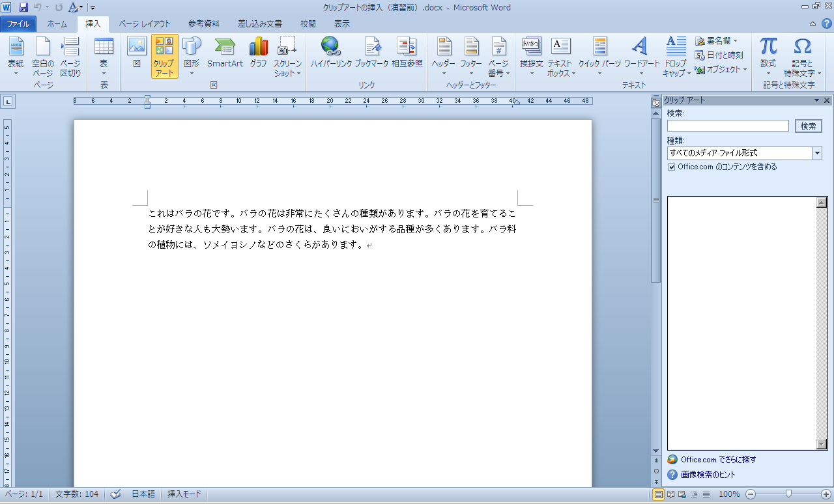834x504 pixels.
Task: Open the テキストボックス text box menu
Action: (561, 56)
